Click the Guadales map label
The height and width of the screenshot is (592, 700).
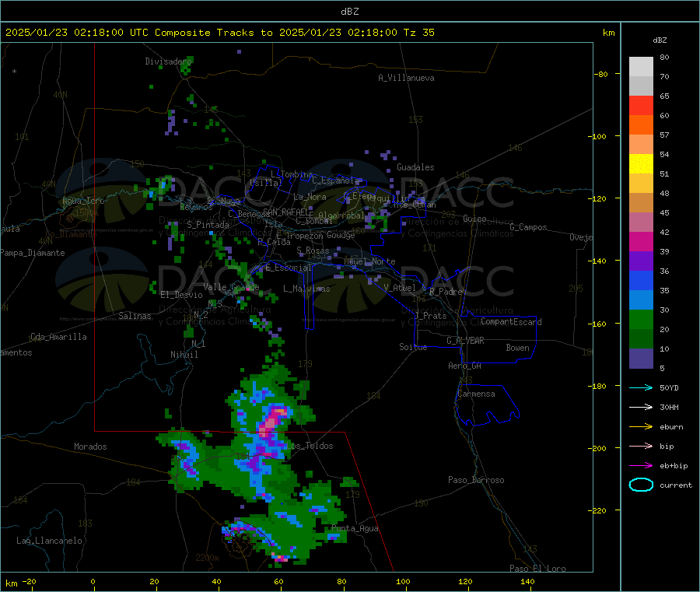pos(415,167)
